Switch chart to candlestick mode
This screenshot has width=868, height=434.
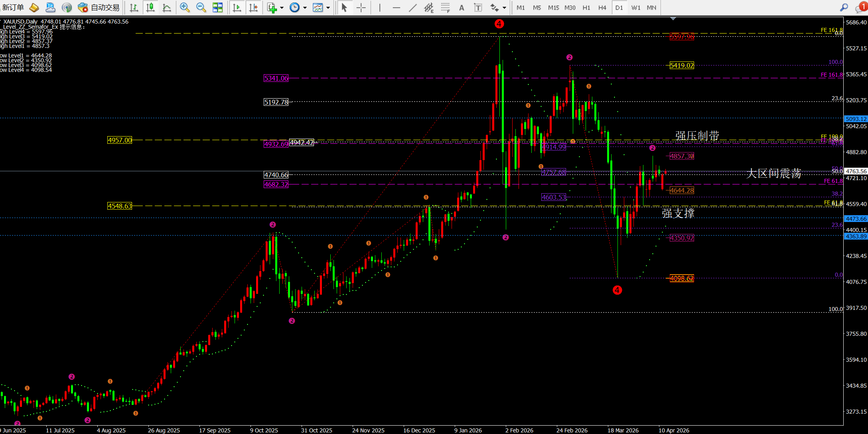[x=150, y=8]
